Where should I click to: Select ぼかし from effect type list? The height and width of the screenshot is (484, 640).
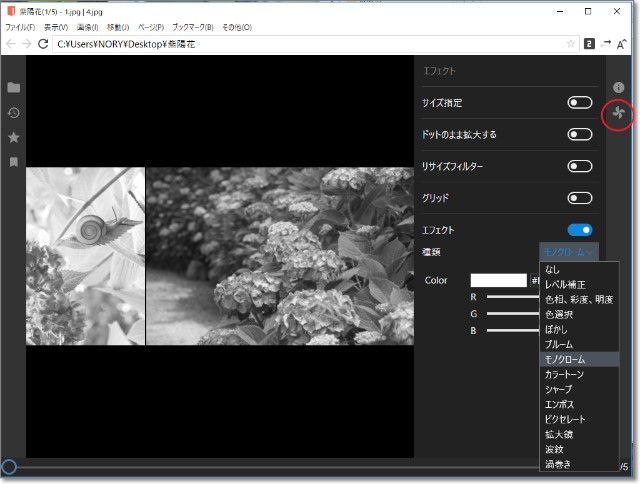[x=559, y=329]
